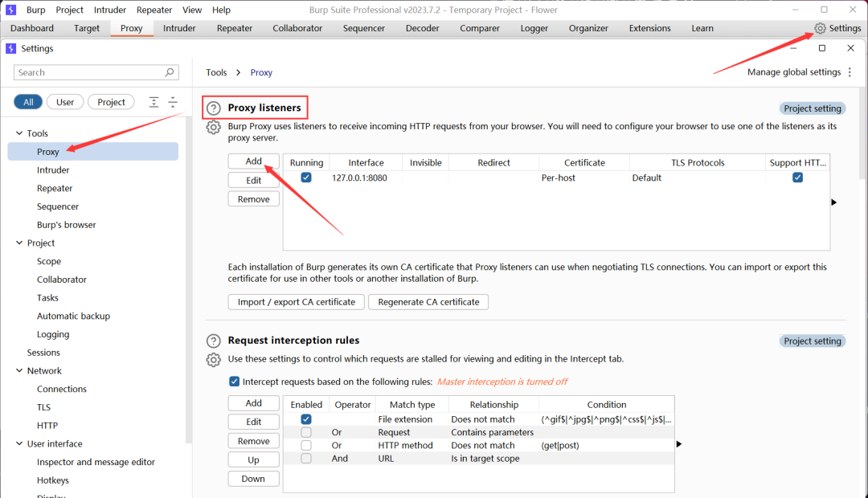Open help icon beside Proxy listeners heading
The height and width of the screenshot is (498, 868).
[213, 108]
